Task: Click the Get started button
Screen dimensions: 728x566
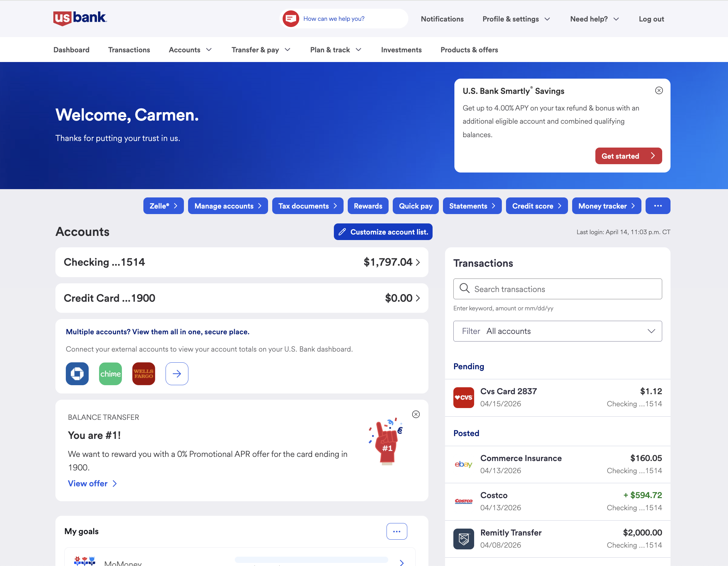Action: [x=628, y=156]
